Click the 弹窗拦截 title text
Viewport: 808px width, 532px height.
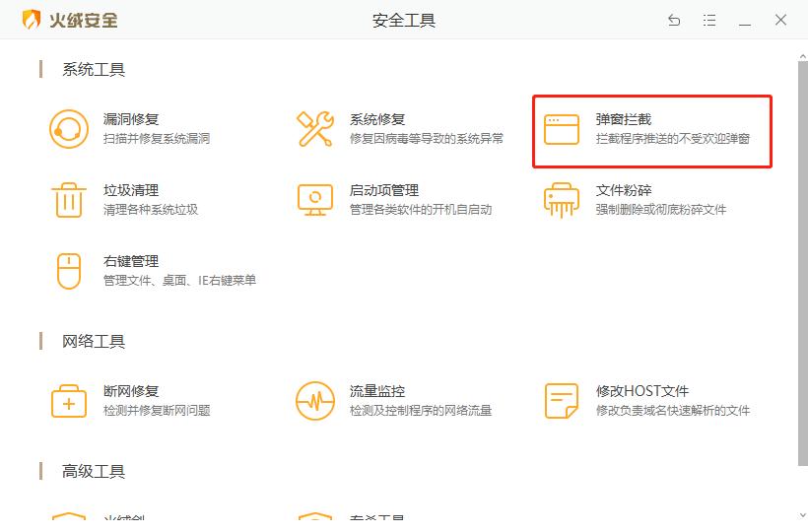coord(624,119)
